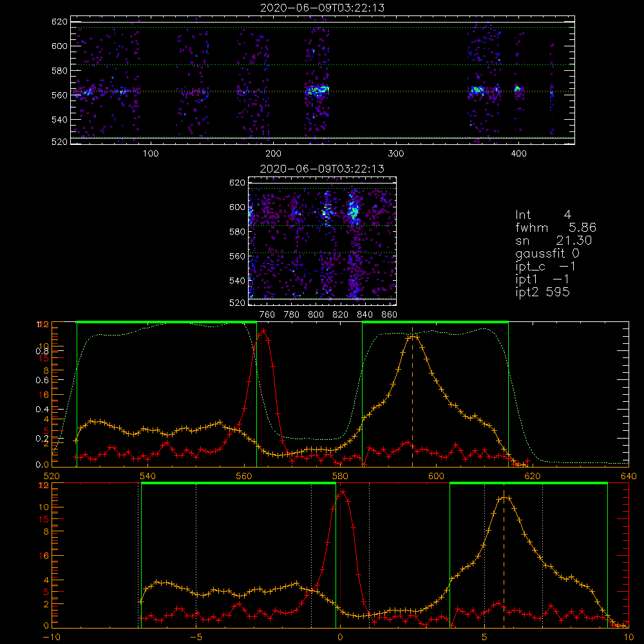
Task: Click x-axis label 820 under the middle image
Action: [x=341, y=315]
